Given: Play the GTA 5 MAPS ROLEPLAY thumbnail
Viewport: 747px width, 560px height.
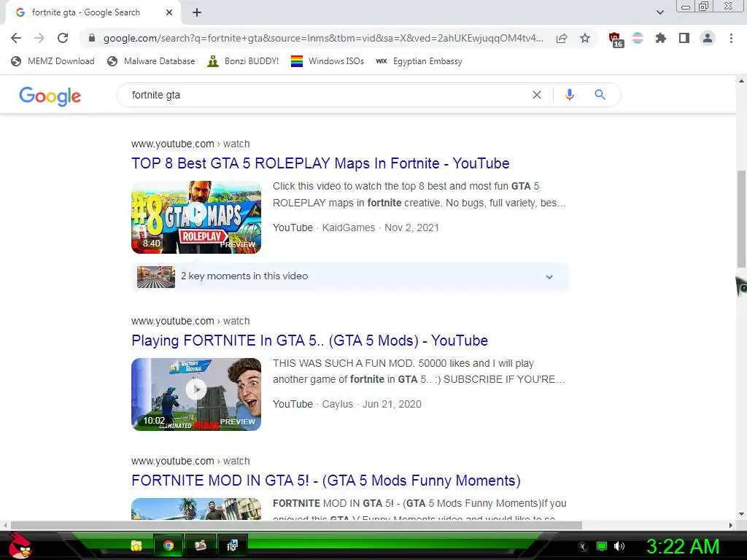Looking at the screenshot, I should [x=196, y=217].
